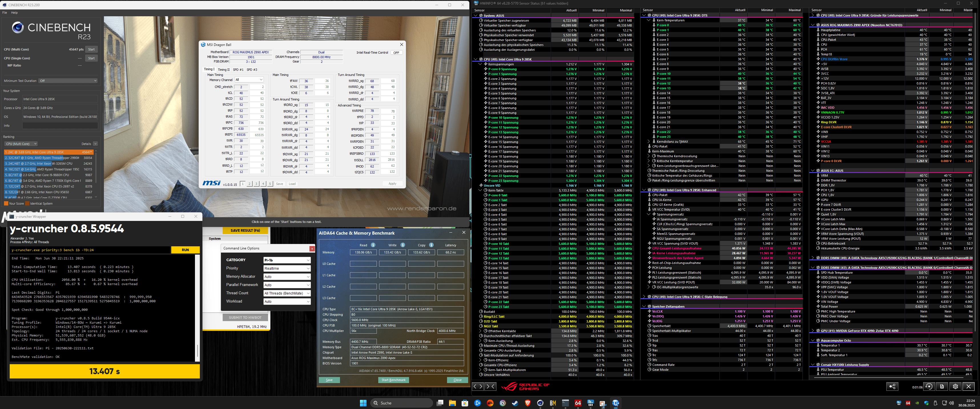Click AIDA64 Copy info icon
Image resolution: width=980 pixels, height=409 pixels.
431,245
